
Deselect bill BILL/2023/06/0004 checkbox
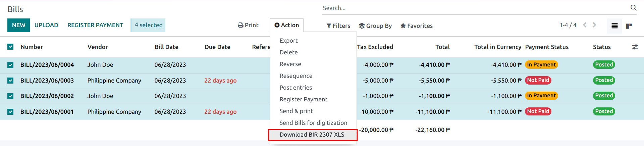[10, 65]
